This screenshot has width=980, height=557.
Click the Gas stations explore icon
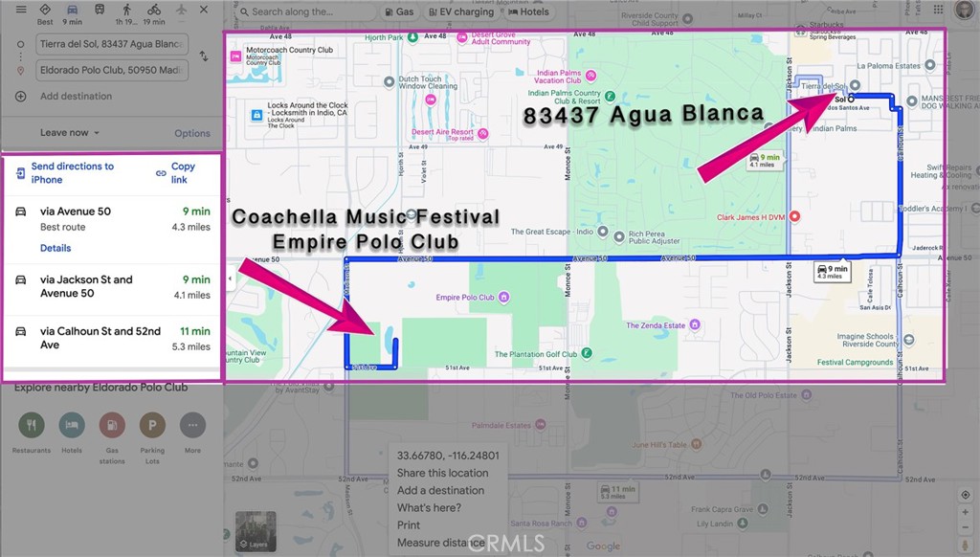click(x=112, y=425)
